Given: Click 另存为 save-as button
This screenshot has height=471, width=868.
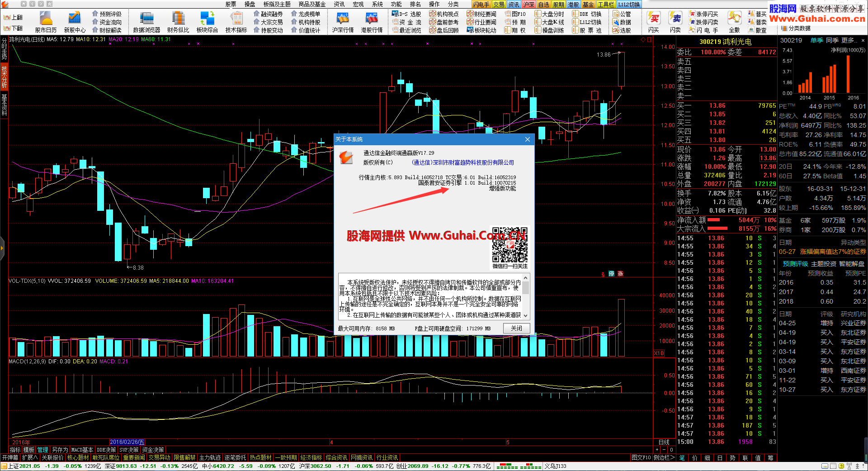Looking at the screenshot, I should (x=60, y=450).
